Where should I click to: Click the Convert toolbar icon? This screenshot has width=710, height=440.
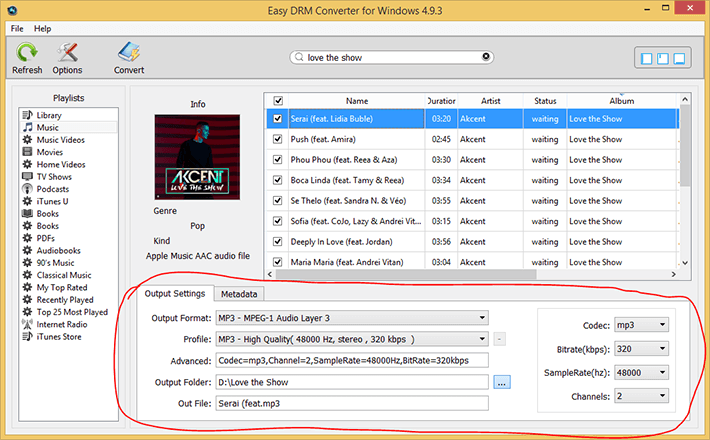[x=129, y=58]
